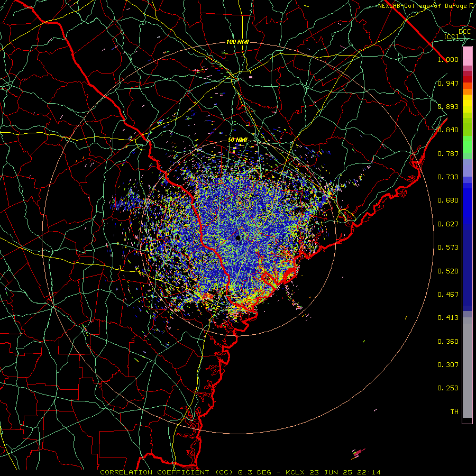Screen dimensions: 476x476
Task: Click the 0.467 scale value
Action: pyautogui.click(x=448, y=295)
